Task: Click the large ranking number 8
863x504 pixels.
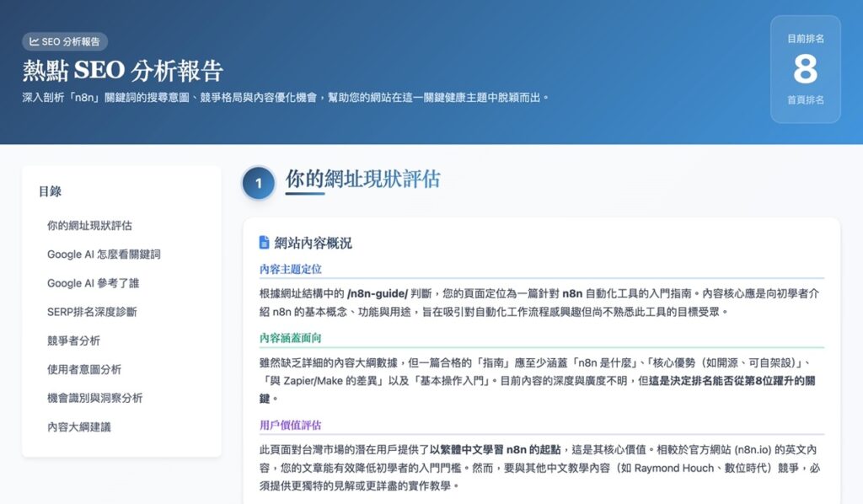Action: click(x=805, y=69)
